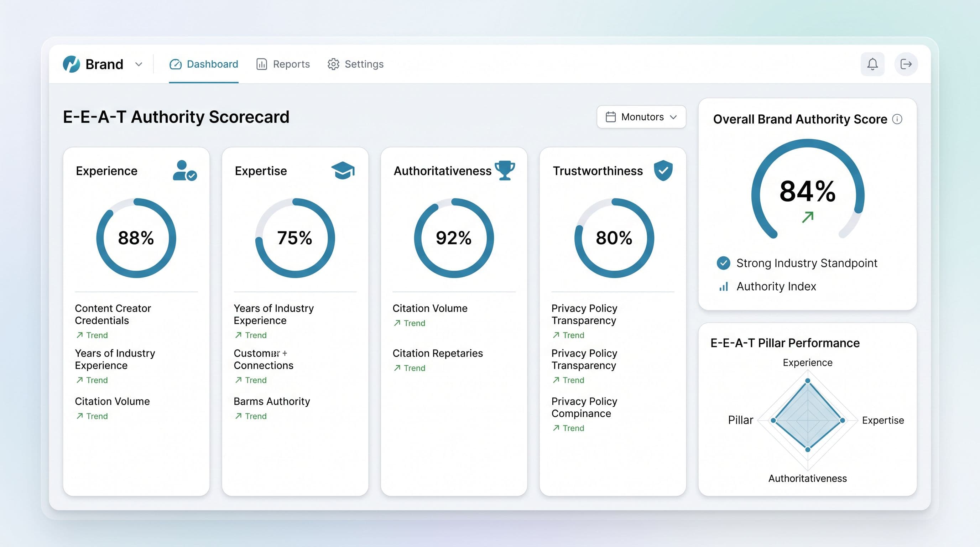Screen dimensions: 980x547
Task: Click the 84% overall score gauge
Action: tap(808, 189)
